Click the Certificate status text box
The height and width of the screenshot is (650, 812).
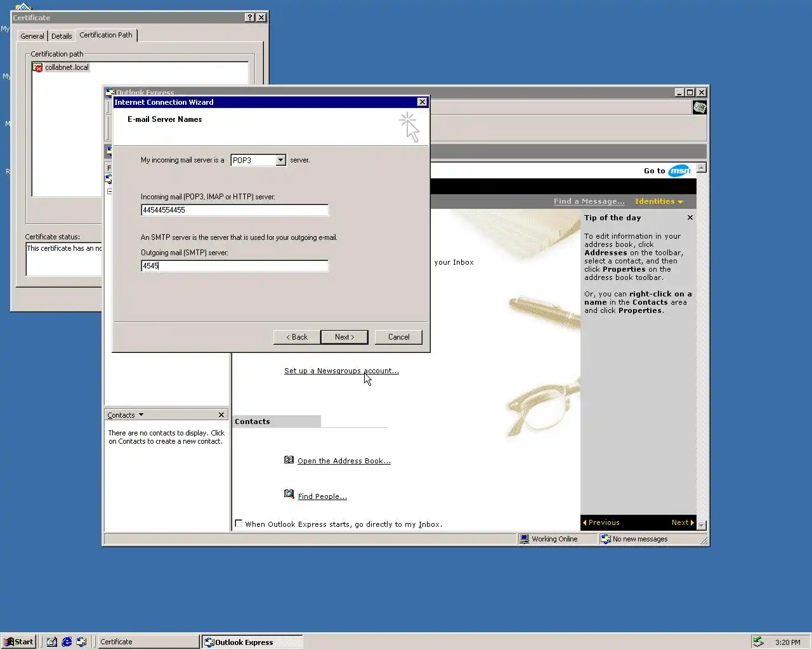[x=63, y=259]
